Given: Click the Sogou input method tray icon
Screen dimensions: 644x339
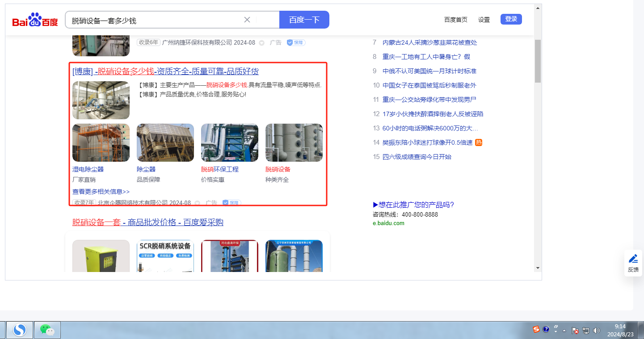Looking at the screenshot, I should coord(536,330).
